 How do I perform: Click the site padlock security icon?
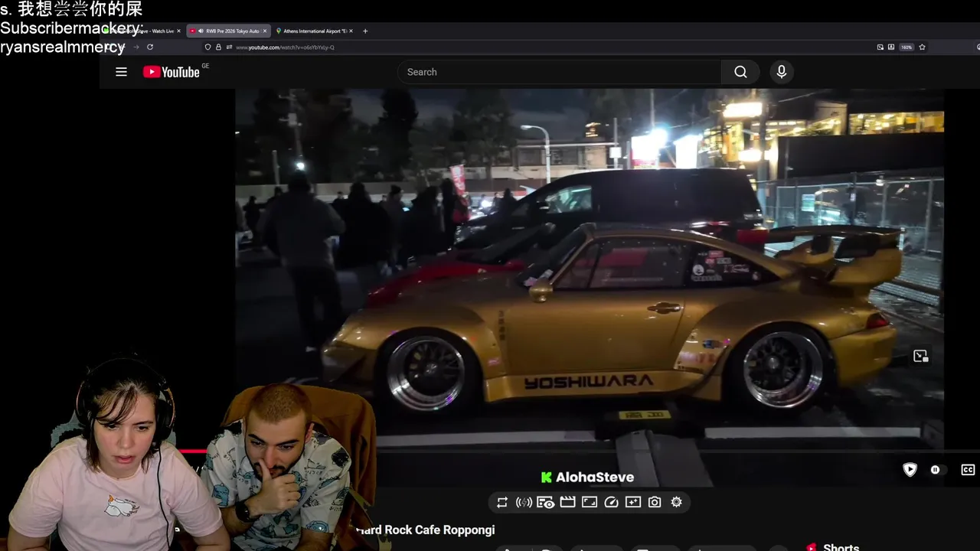pos(218,47)
